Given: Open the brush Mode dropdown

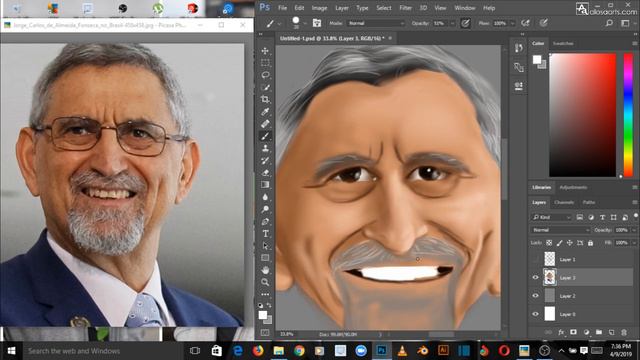Looking at the screenshot, I should pos(376,23).
